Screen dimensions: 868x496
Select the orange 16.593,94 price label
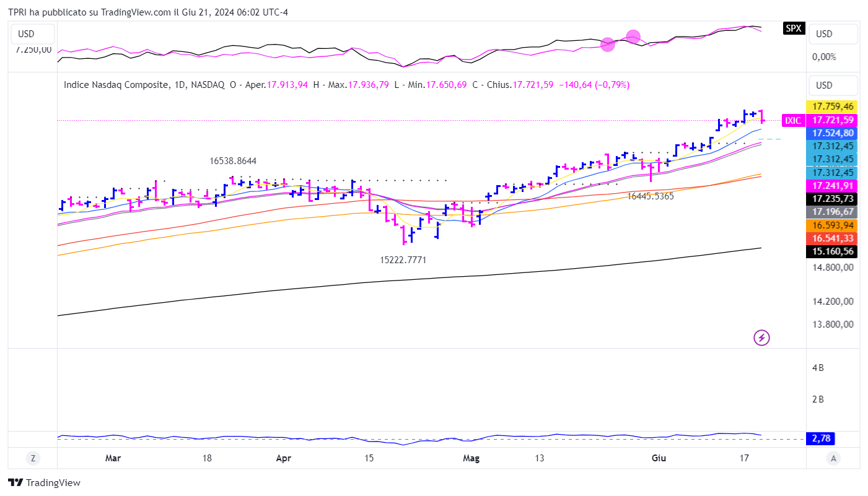[833, 225]
